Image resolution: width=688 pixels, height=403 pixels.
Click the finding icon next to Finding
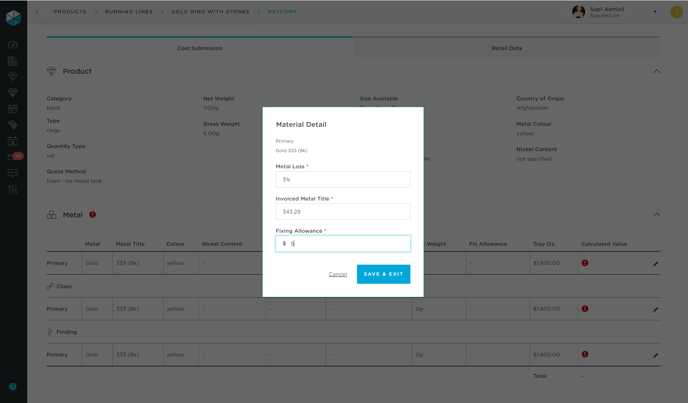[50, 332]
